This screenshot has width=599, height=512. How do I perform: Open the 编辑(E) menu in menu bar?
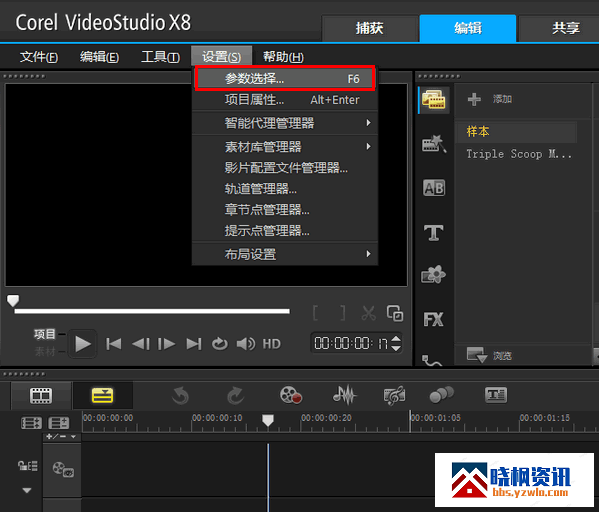[99, 57]
